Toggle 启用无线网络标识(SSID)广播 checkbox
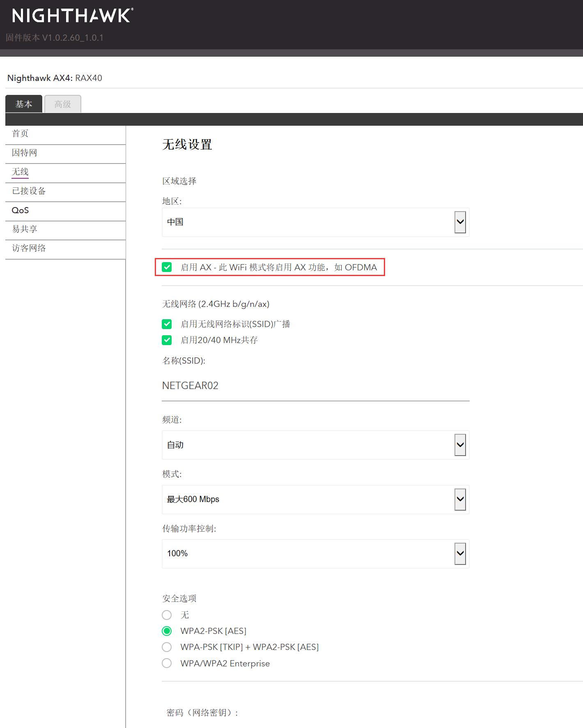583x728 pixels. click(x=167, y=324)
